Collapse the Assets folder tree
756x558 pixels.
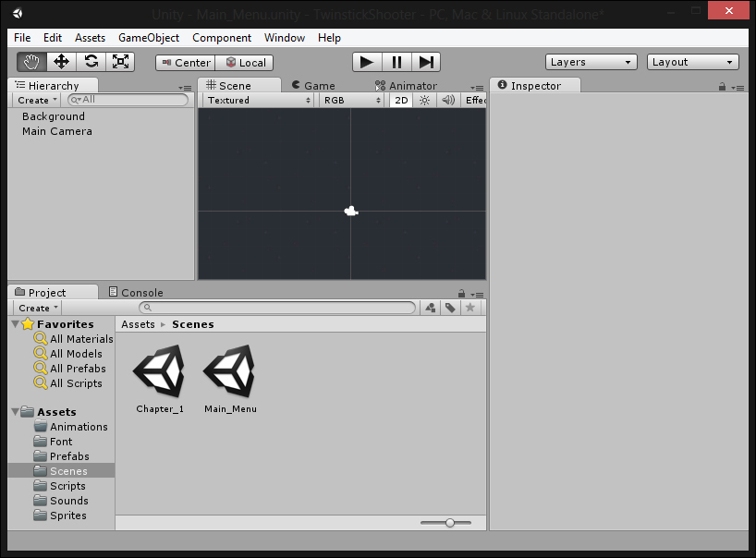[15, 411]
